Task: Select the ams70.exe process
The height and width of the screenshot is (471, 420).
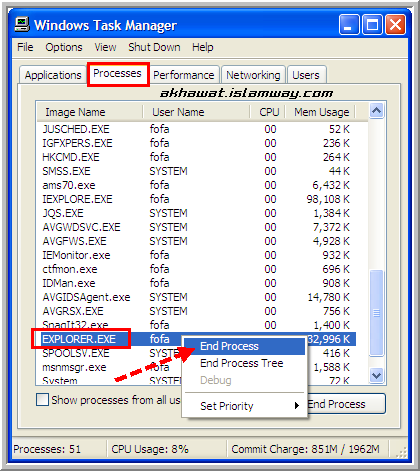Action: 196,185
